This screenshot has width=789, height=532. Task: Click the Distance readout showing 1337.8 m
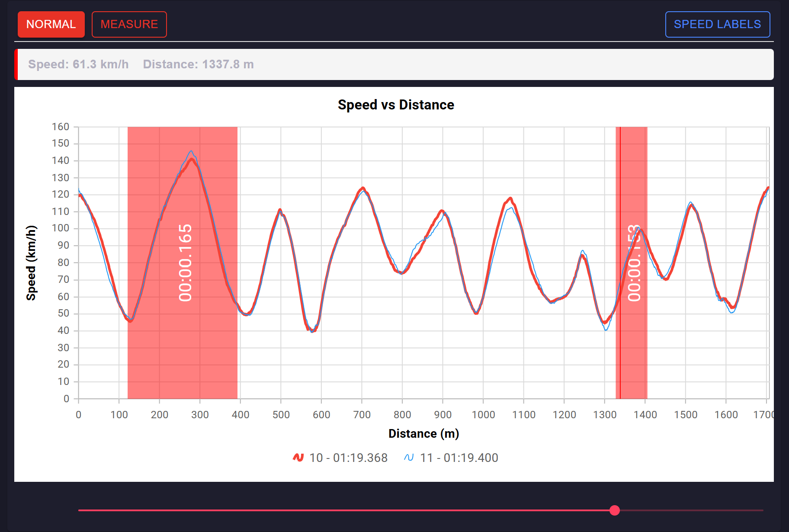(198, 64)
